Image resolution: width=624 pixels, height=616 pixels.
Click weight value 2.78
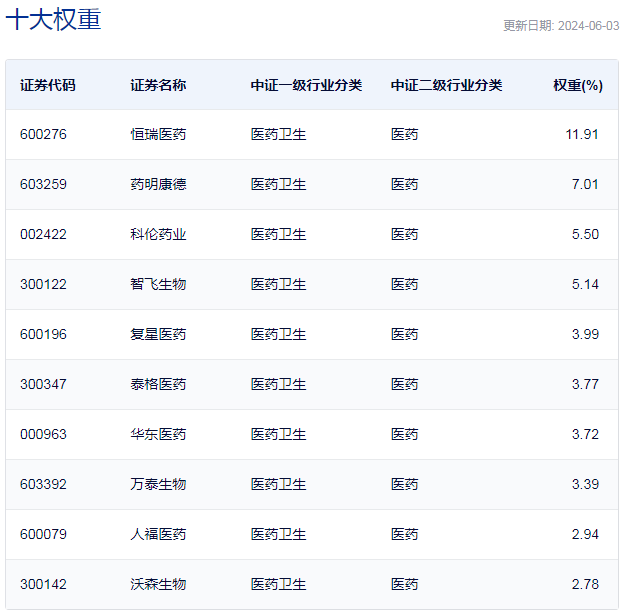[x=585, y=585]
